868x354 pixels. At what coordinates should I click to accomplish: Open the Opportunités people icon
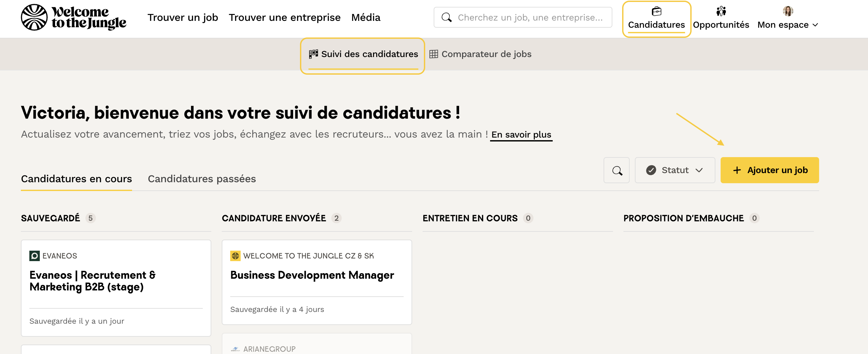tap(720, 11)
